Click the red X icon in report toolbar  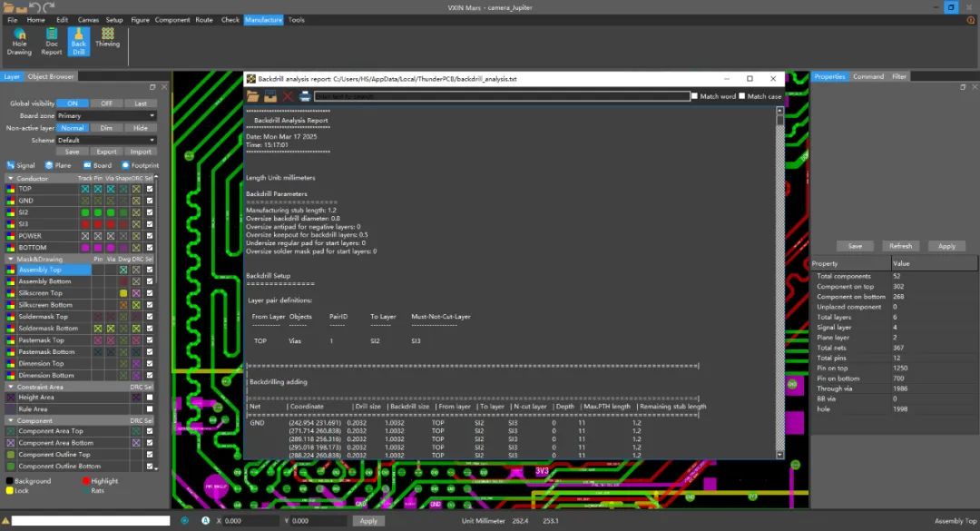tap(288, 96)
